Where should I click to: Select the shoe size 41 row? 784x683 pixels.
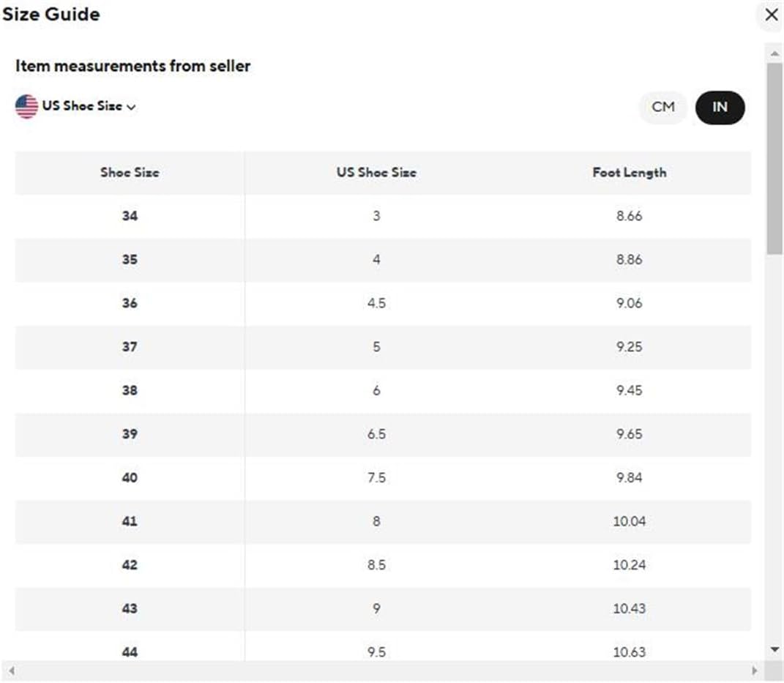coord(383,521)
